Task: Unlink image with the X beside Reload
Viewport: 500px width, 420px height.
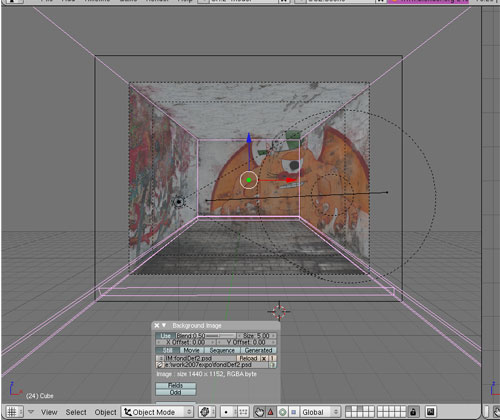Action: point(264,358)
